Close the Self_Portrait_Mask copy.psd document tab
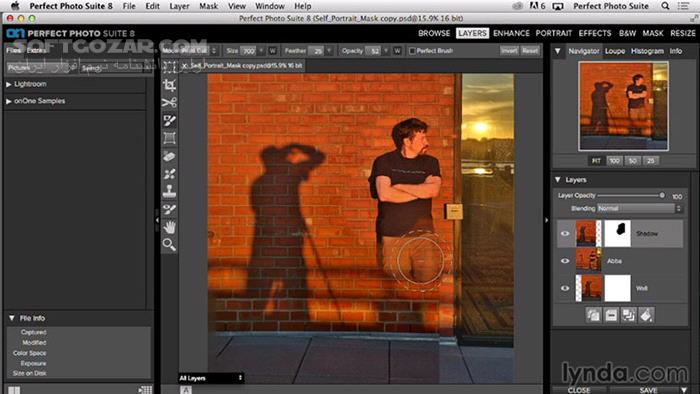Screen dimensions: 700x394 coord(184,66)
